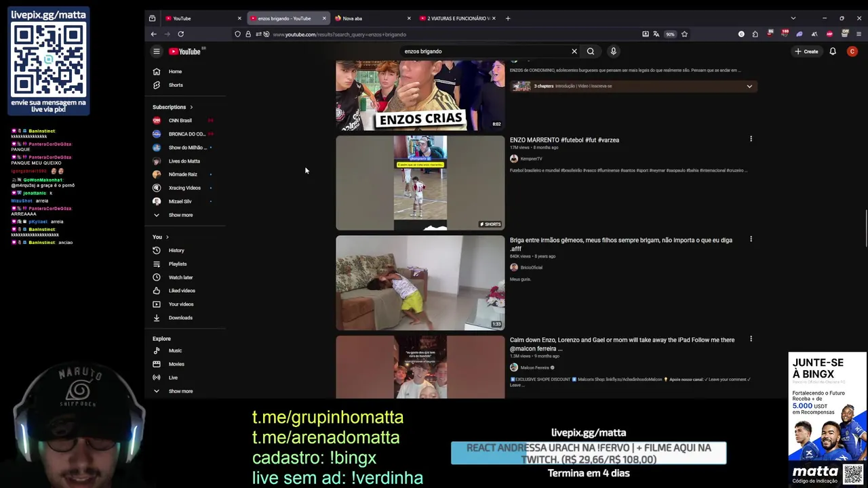The image size is (868, 488).
Task: Open the Nômade Raiz channel
Action: [184, 174]
